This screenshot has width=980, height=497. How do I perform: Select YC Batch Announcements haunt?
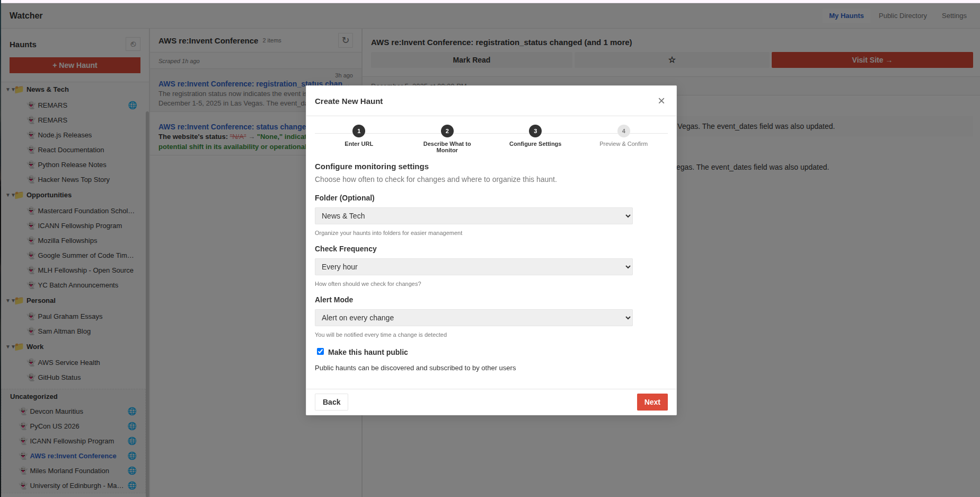[78, 285]
